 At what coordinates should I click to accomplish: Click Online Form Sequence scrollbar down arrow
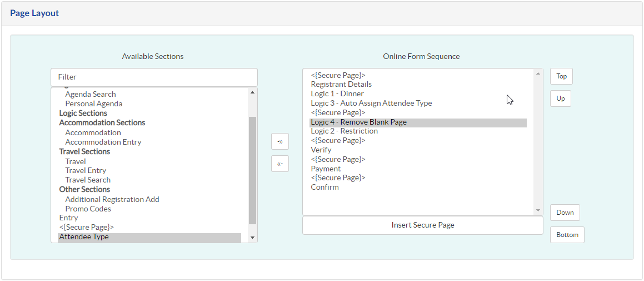coord(538,210)
